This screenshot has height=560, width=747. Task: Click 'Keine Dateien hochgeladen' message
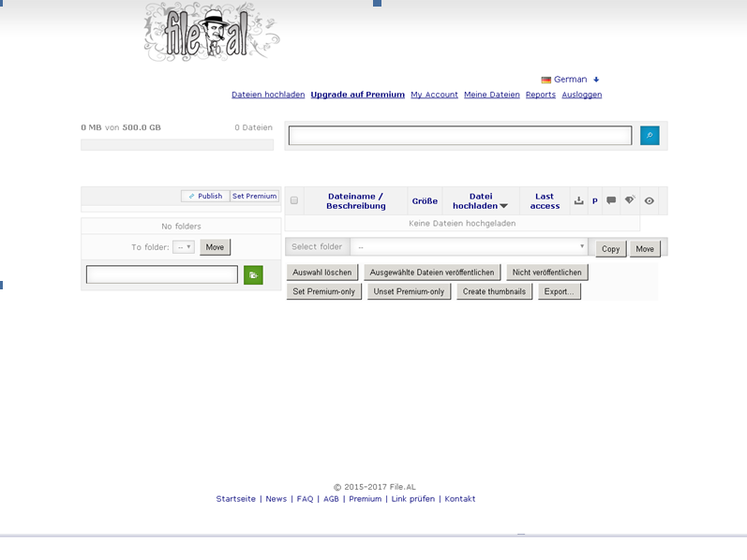(x=462, y=223)
